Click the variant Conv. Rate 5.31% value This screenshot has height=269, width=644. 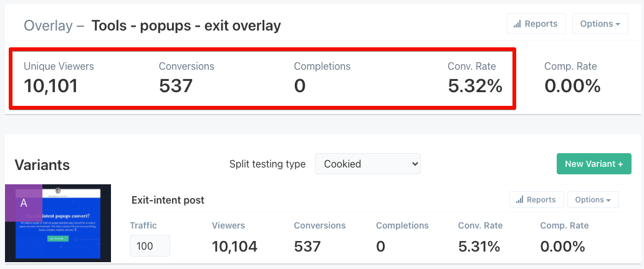coord(479,247)
